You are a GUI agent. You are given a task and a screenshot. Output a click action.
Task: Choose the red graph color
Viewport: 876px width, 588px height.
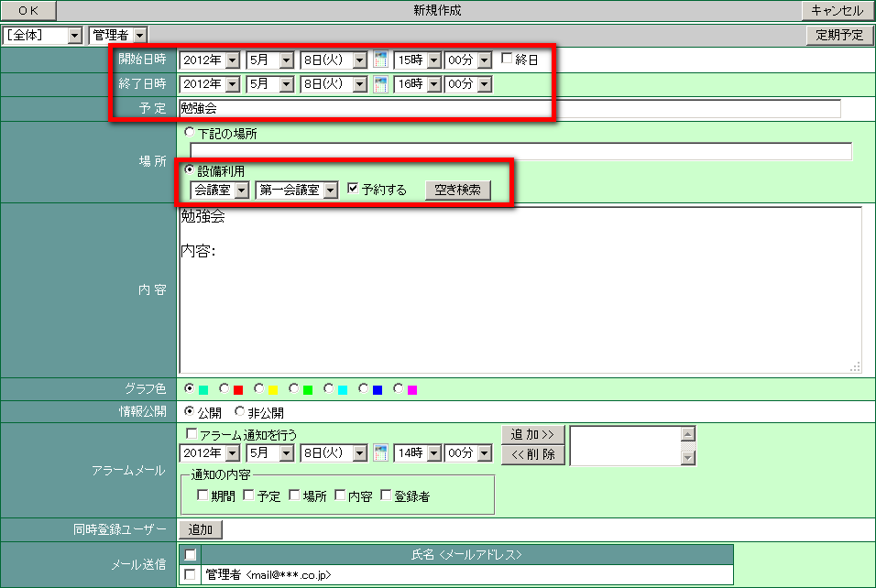[x=224, y=388]
